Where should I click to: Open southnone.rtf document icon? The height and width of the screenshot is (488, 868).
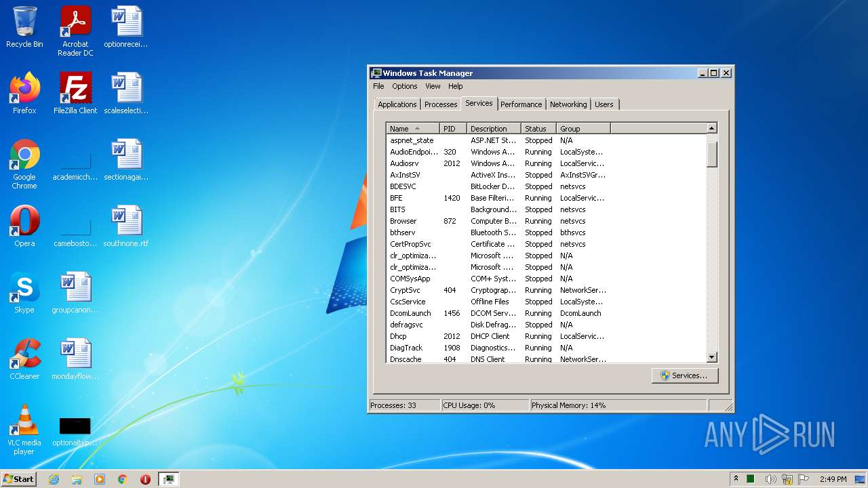tap(126, 226)
